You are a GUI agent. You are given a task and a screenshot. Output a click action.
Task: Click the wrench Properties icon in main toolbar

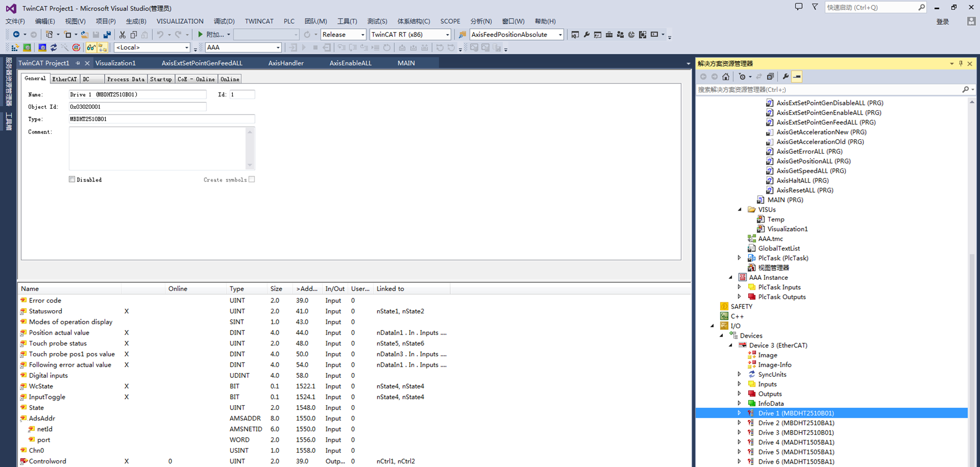point(586,34)
